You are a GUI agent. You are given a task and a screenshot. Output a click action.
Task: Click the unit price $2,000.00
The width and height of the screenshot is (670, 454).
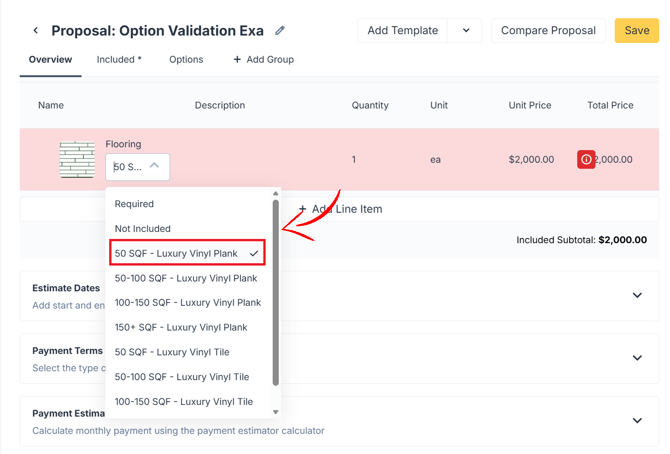point(531,159)
